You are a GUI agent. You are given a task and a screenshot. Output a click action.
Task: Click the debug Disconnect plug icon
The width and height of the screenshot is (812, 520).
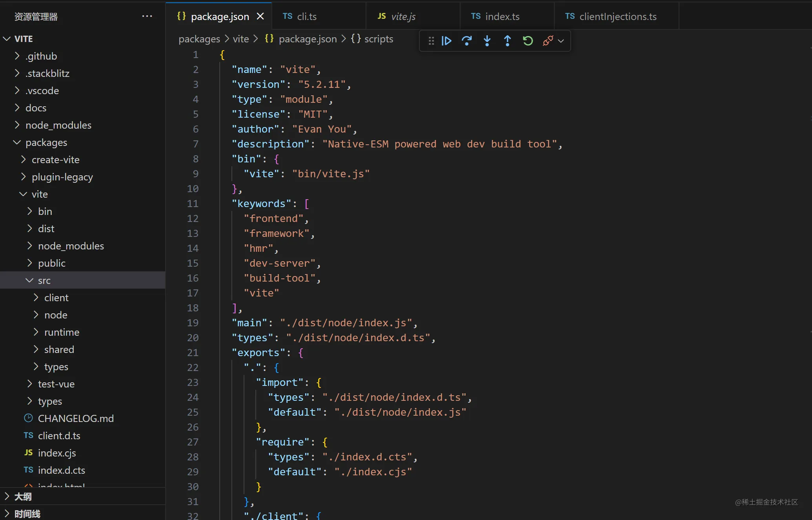click(x=548, y=41)
